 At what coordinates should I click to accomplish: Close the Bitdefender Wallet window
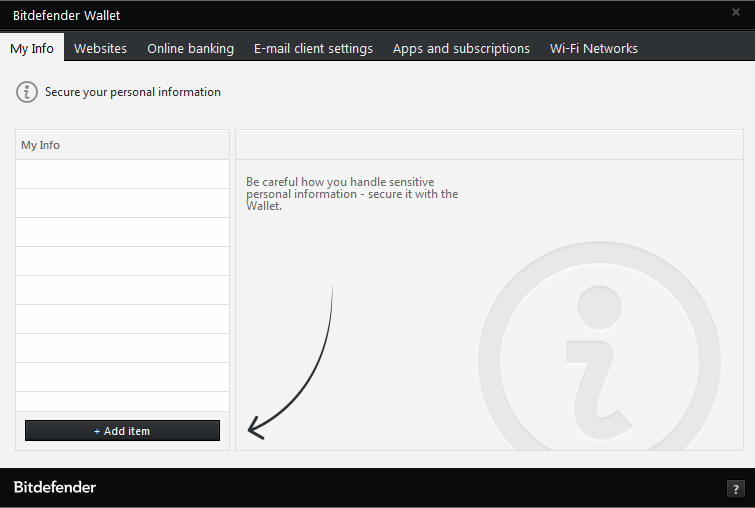(x=735, y=12)
